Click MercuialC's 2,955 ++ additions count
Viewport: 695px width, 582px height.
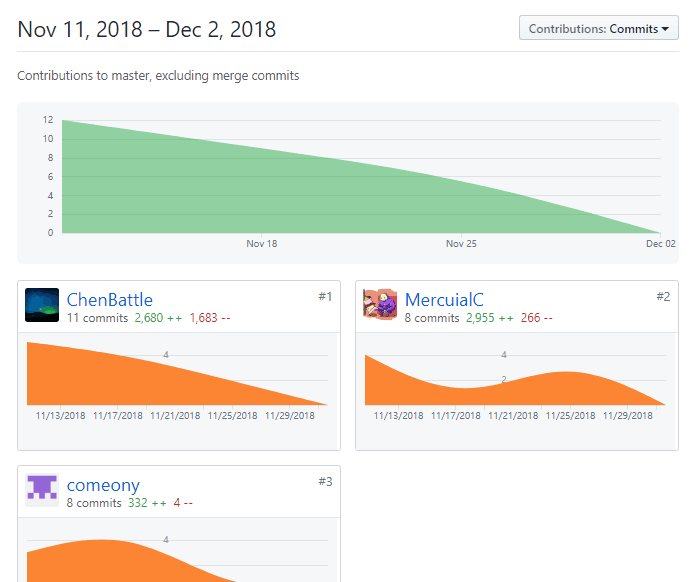(x=490, y=318)
